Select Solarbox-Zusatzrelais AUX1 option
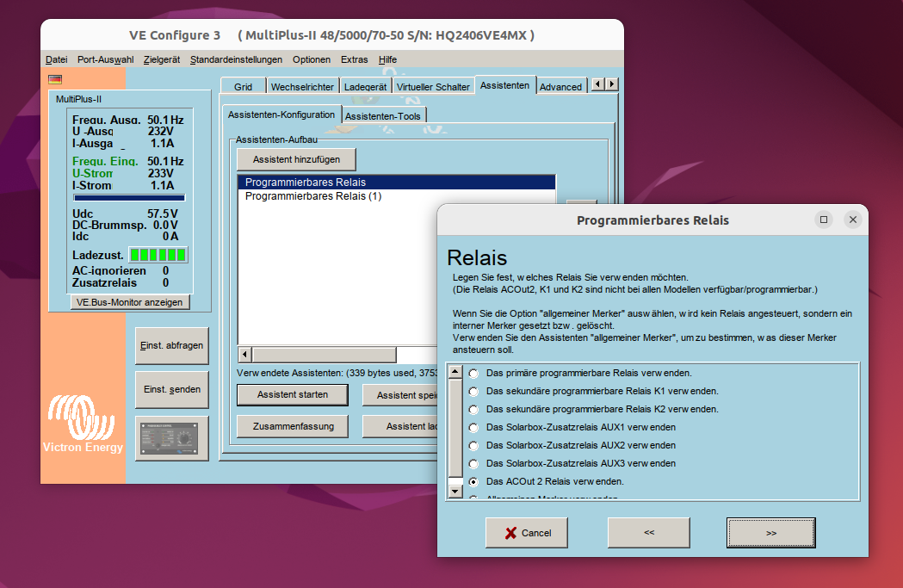The image size is (903, 588). [x=473, y=427]
